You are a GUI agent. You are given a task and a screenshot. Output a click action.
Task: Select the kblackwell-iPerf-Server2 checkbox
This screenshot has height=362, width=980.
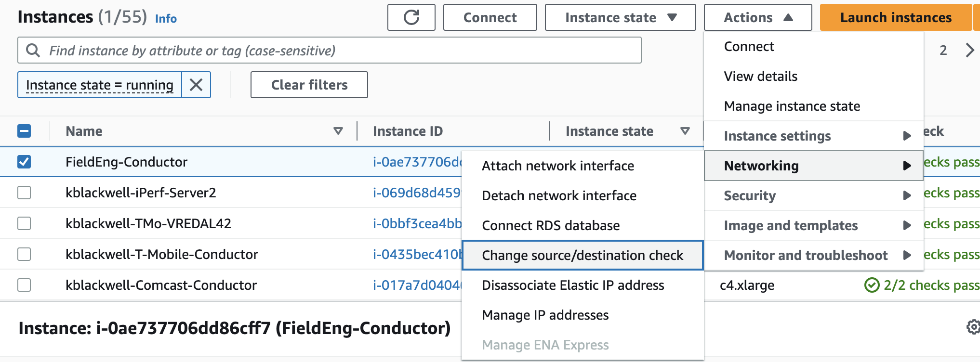[x=24, y=193]
